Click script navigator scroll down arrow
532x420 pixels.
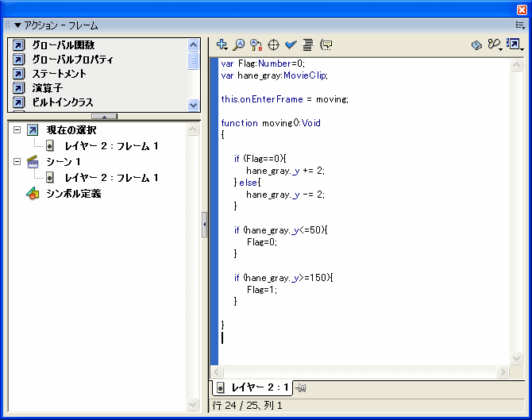coord(192,404)
